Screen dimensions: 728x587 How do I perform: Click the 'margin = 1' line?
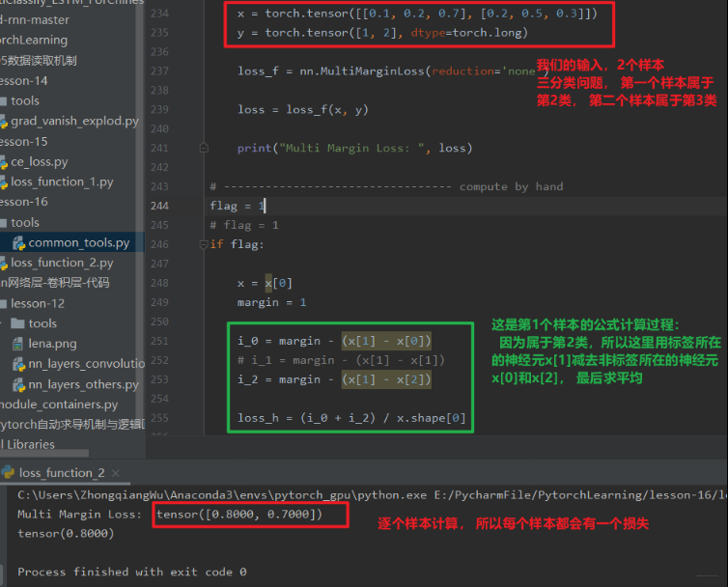click(x=271, y=302)
